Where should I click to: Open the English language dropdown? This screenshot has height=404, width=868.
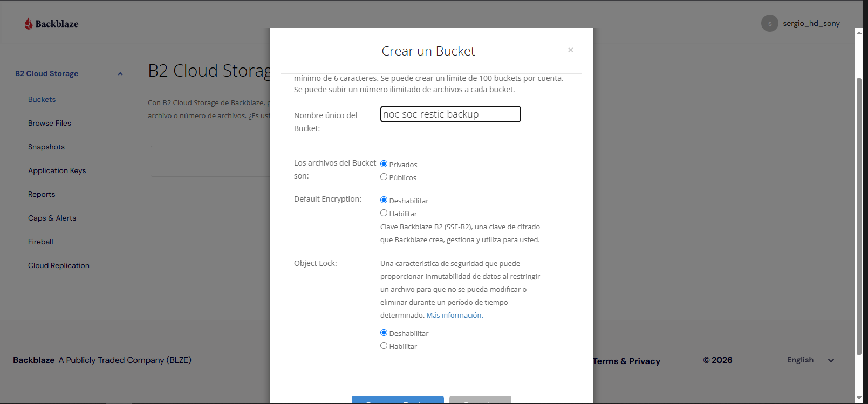pos(810,360)
